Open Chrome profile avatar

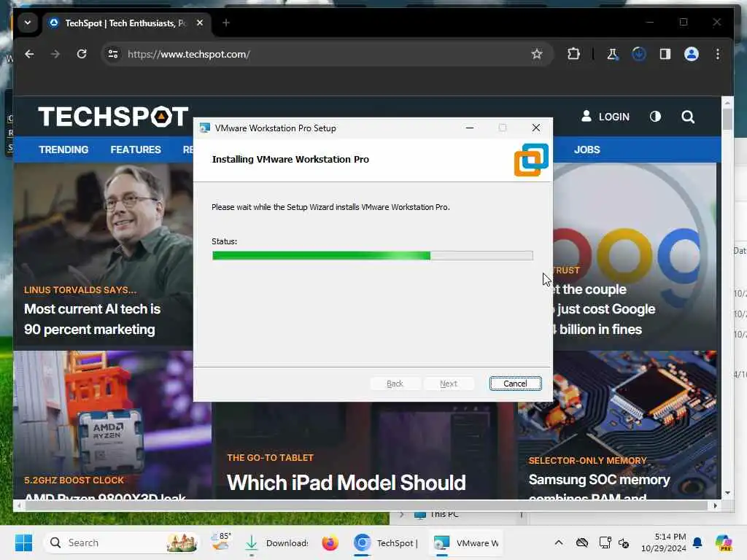point(692,54)
